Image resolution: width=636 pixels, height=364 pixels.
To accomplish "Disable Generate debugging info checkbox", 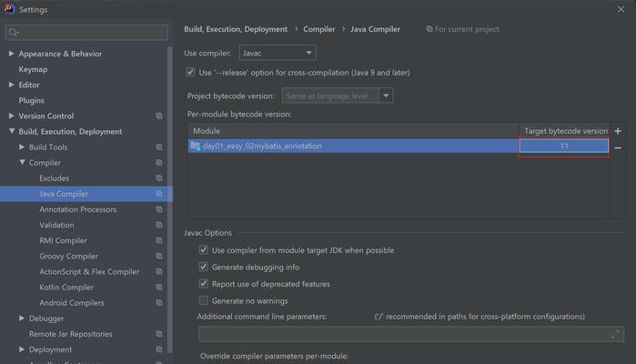I will point(204,267).
